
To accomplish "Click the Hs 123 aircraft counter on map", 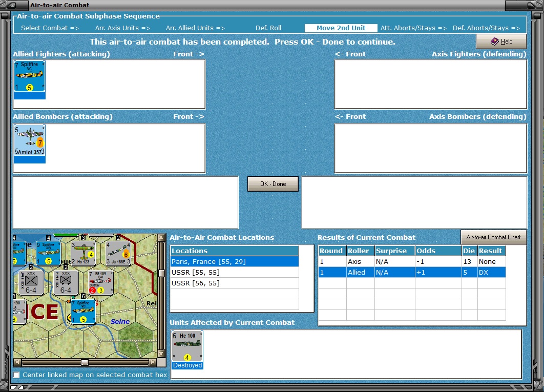I will 83,253.
